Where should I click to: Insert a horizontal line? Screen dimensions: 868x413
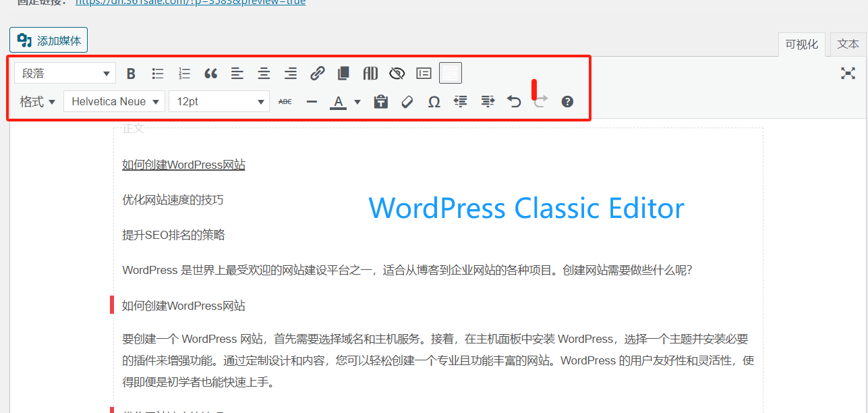(311, 101)
